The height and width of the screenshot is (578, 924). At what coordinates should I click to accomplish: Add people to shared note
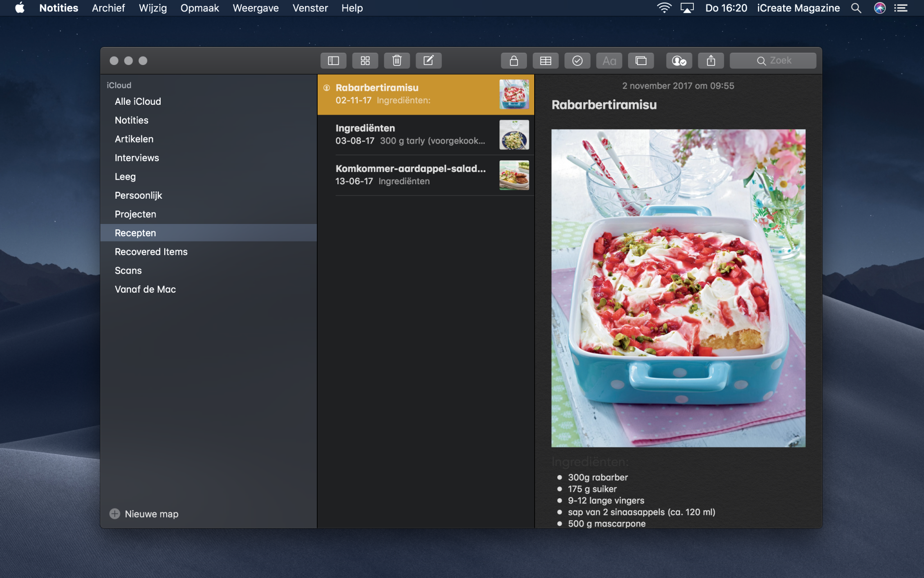[679, 61]
